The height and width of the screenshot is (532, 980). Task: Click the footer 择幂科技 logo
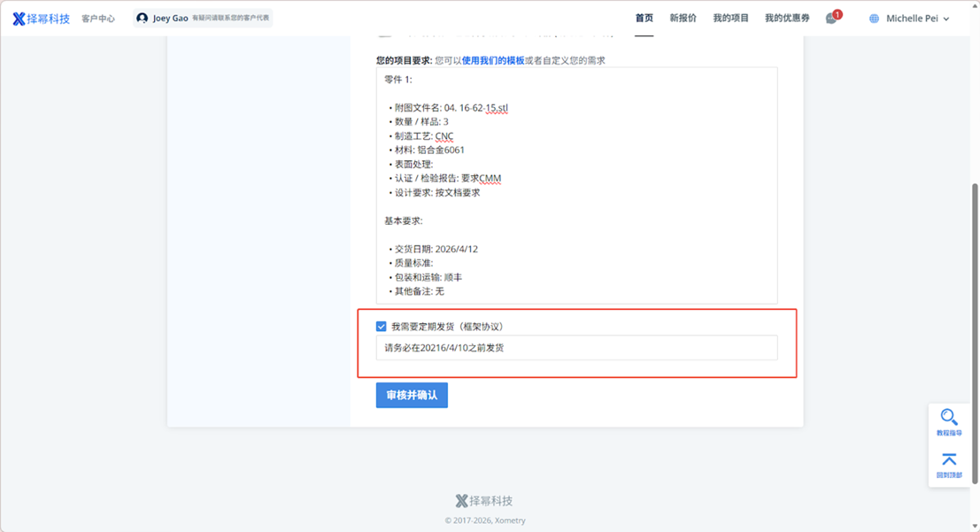point(484,501)
